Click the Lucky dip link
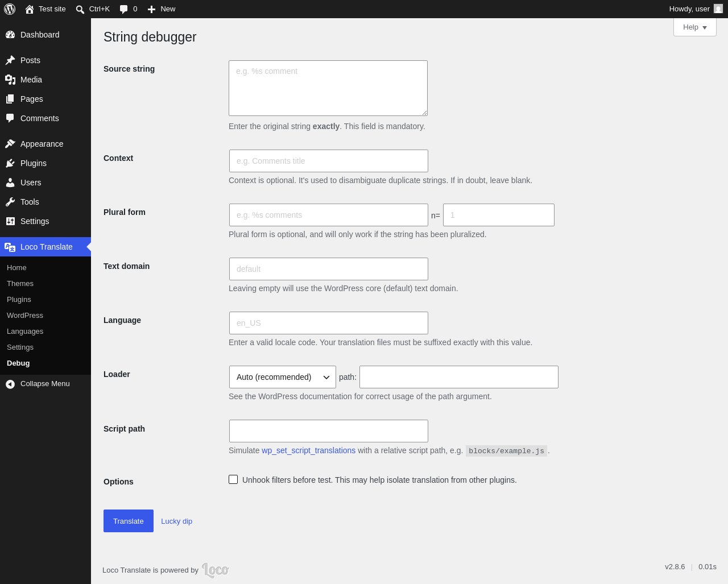The width and height of the screenshot is (728, 584). click(176, 521)
